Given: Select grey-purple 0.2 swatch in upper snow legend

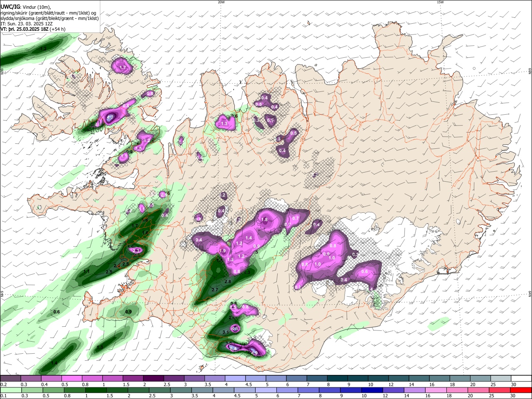Looking at the screenshot, I should click(10, 378).
